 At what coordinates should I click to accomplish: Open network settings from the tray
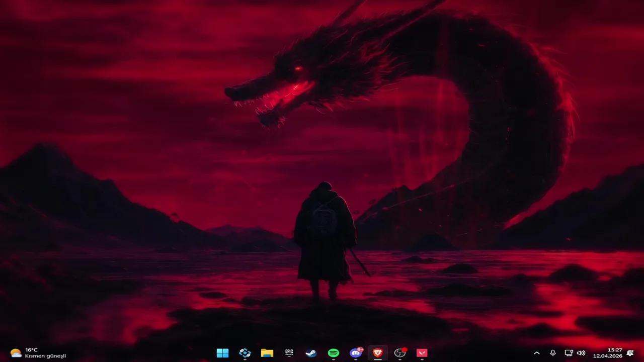tap(569, 353)
